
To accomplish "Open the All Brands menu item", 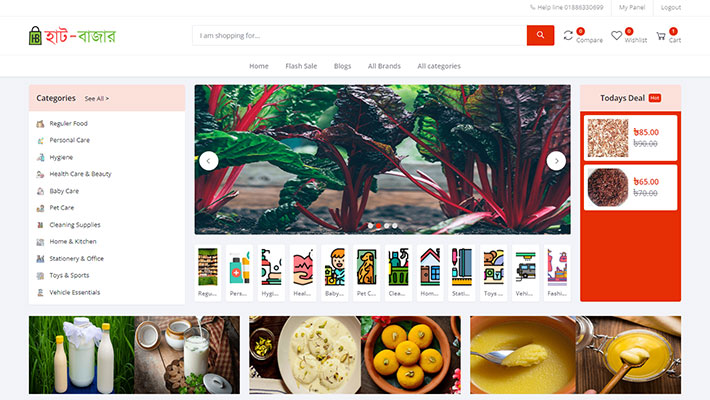I will click(384, 66).
